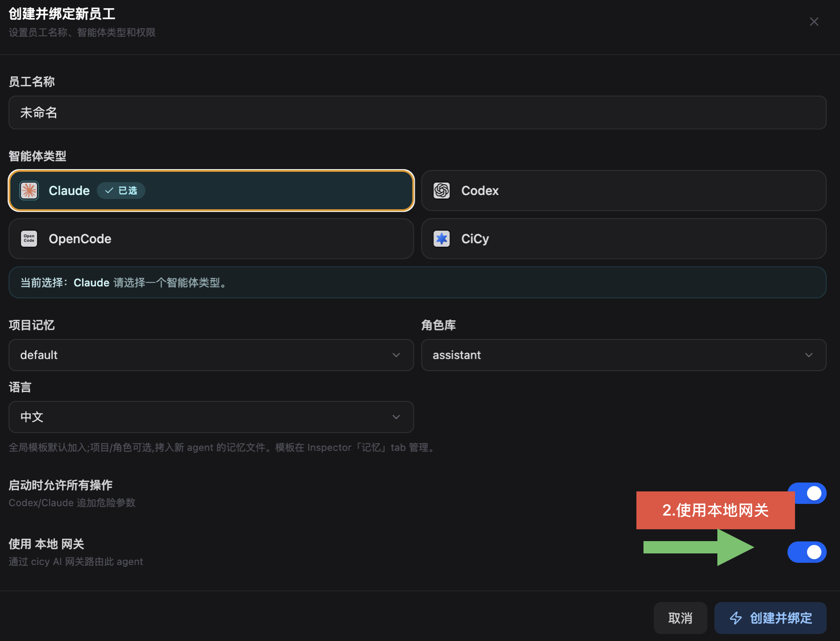Click the 通过 cicy AI 网关路由此 agent description
The height and width of the screenshot is (641, 840).
click(x=76, y=561)
